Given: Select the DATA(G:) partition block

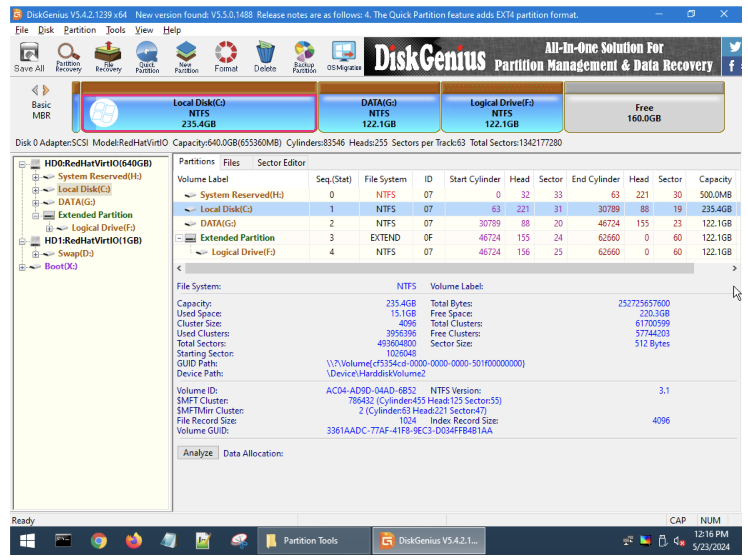Looking at the screenshot, I should (379, 112).
